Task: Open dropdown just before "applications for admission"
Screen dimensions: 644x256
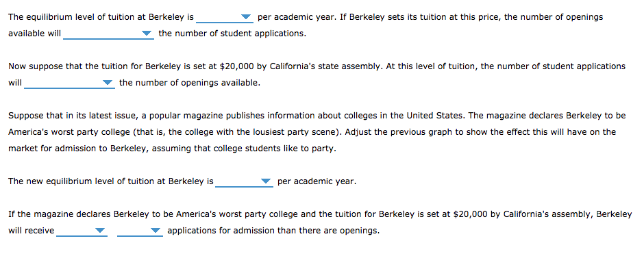Action: 140,231
